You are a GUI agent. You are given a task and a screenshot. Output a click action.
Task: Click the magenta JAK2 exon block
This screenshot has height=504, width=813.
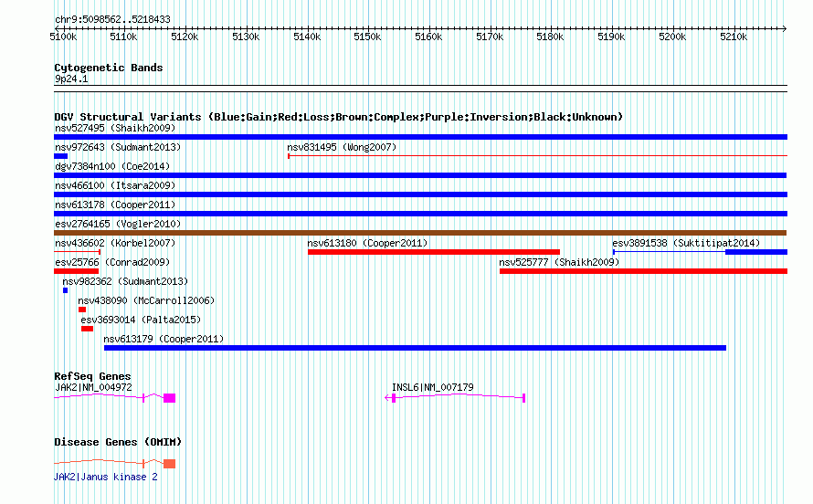click(x=170, y=398)
